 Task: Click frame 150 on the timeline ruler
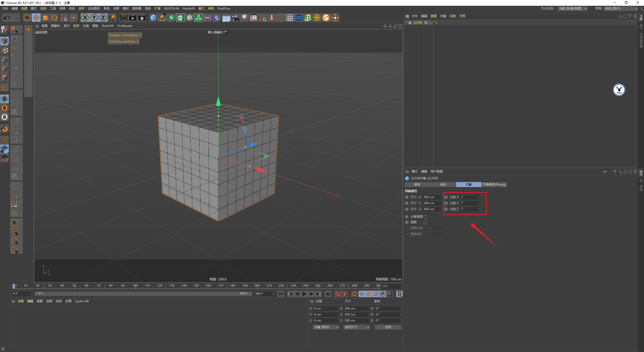pos(196,286)
